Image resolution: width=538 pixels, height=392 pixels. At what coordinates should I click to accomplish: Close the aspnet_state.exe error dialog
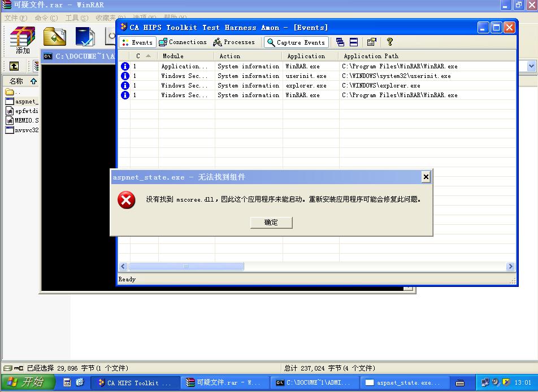[426, 177]
